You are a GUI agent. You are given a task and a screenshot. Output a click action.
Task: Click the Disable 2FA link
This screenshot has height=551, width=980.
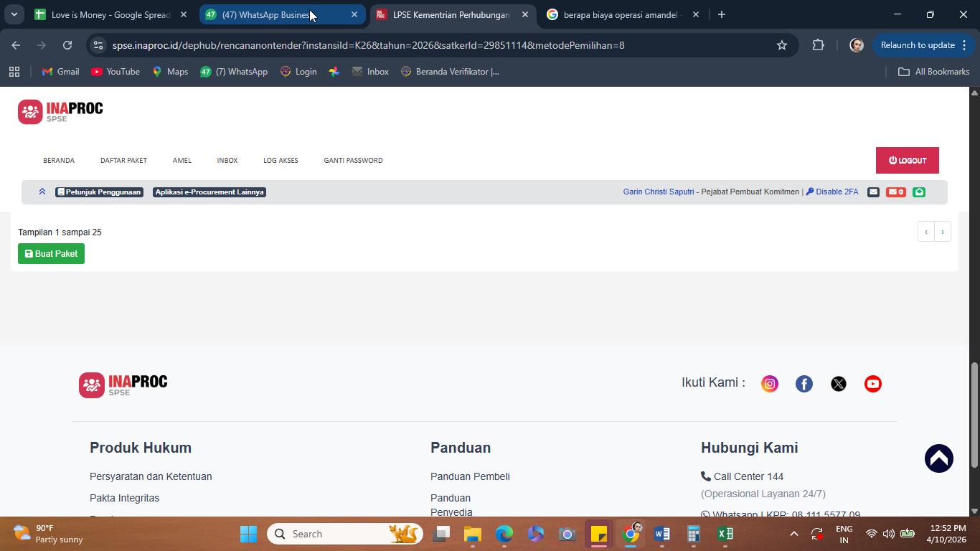click(x=832, y=192)
